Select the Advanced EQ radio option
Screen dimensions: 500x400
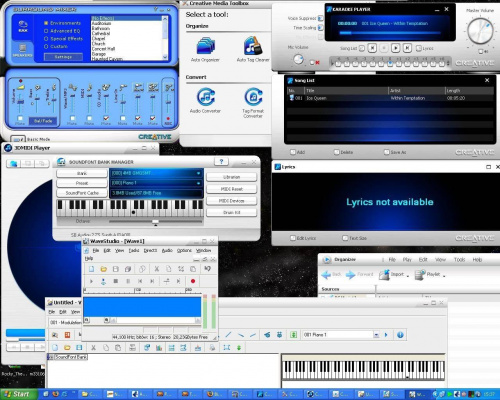point(46,31)
